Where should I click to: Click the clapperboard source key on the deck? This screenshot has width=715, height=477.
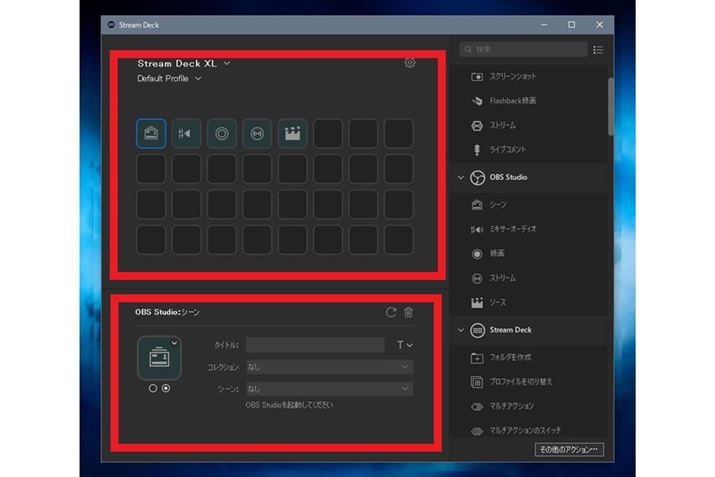tap(292, 134)
